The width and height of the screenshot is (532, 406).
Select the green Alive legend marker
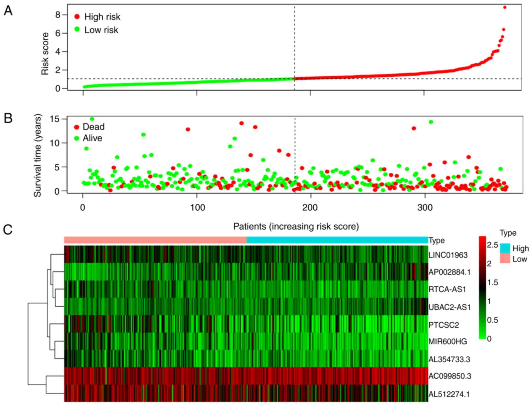click(76, 138)
